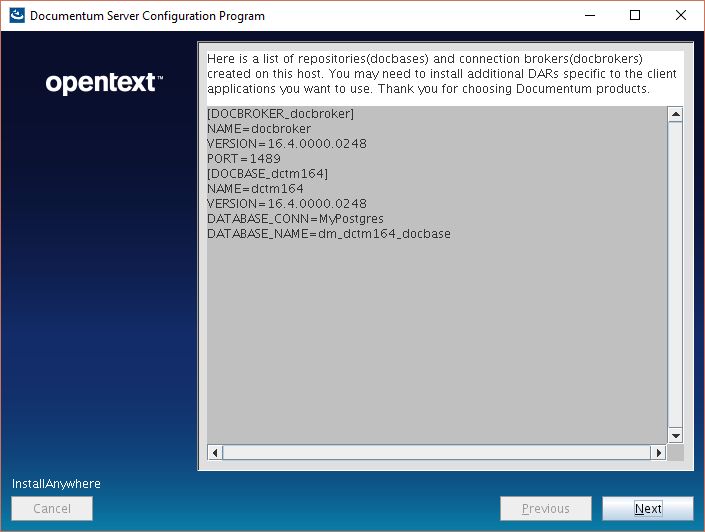The image size is (705, 532).
Task: Click the horizontal scrollbar left arrow
Action: pos(215,453)
